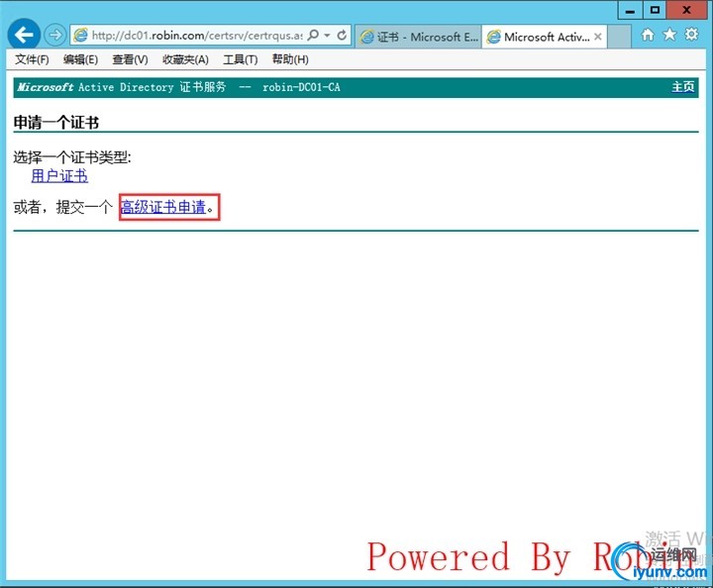Click the IE page icon in address bar
Viewport: 713px width, 588px height.
(80, 35)
